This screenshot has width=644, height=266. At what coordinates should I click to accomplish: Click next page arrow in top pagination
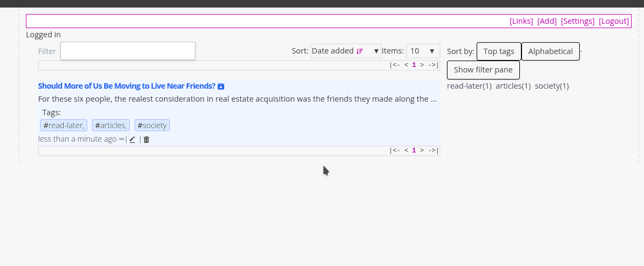(x=422, y=65)
